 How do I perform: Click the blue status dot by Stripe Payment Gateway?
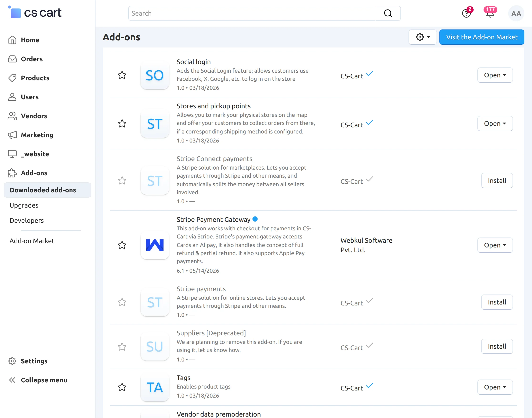[x=255, y=219]
